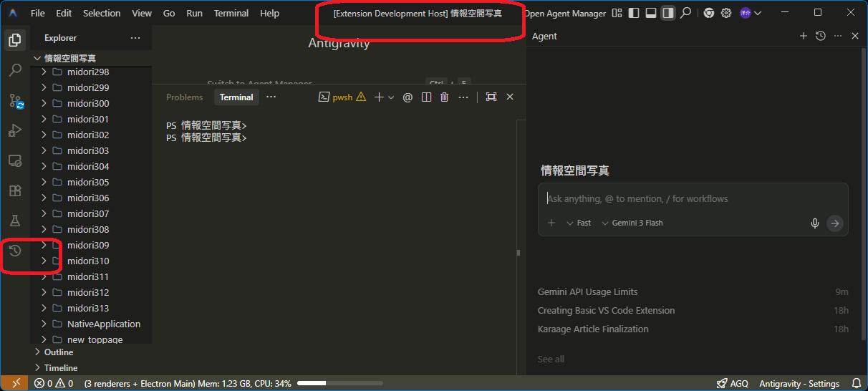
Task: Open the Go menu
Action: click(x=169, y=13)
